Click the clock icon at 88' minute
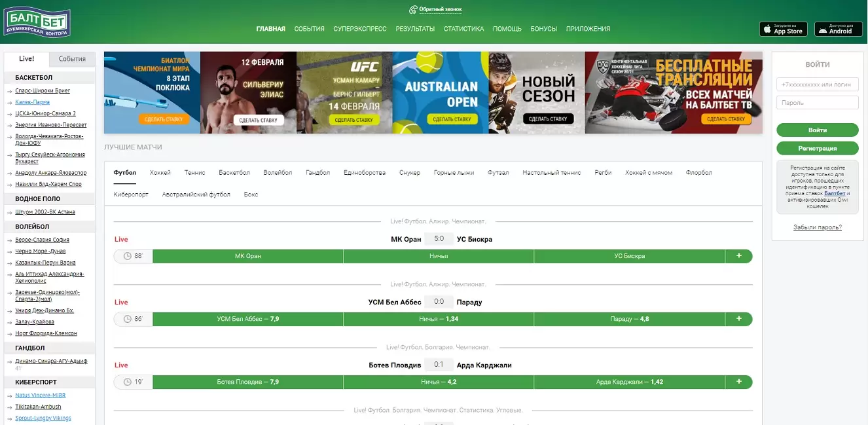The height and width of the screenshot is (425, 868). click(127, 256)
